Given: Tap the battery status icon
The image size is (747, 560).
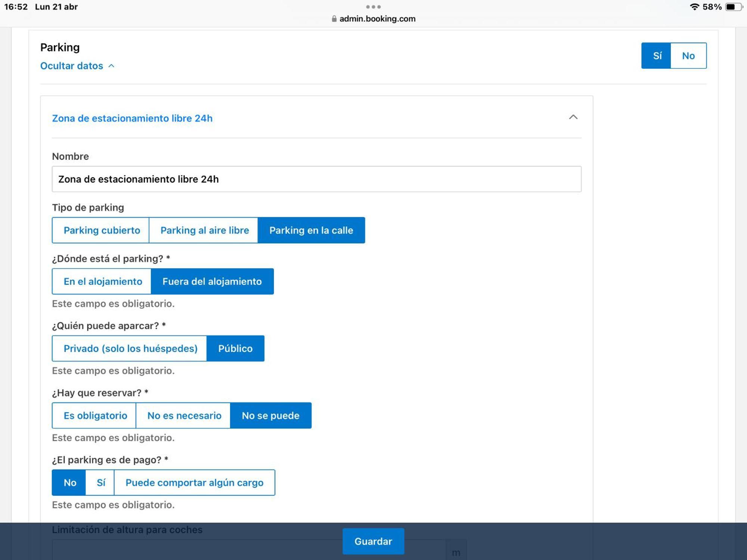Looking at the screenshot, I should 734,7.
